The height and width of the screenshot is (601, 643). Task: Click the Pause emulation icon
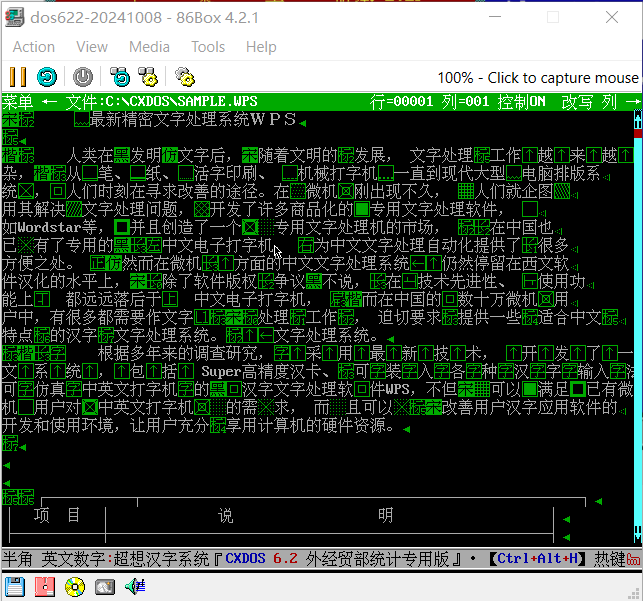18,77
